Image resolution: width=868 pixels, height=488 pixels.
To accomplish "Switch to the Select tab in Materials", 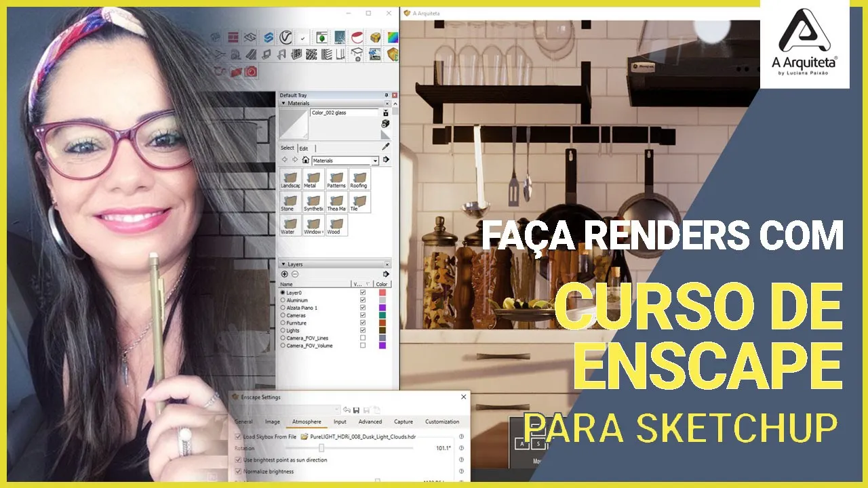I will (288, 148).
